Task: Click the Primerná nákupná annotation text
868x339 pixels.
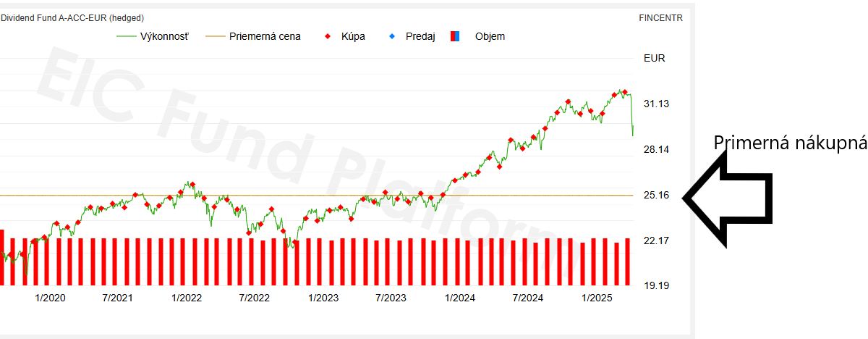Action: tap(790, 143)
